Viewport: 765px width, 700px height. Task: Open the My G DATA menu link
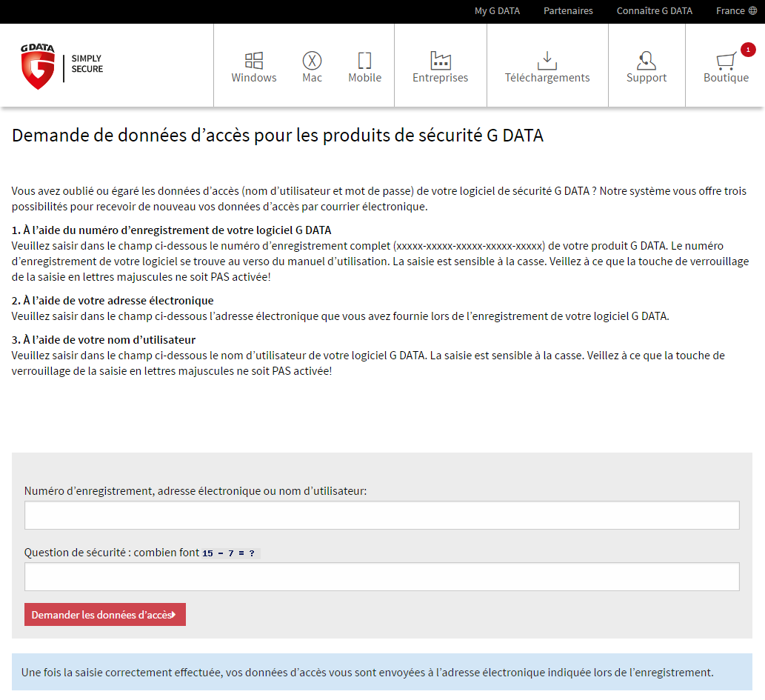[497, 10]
